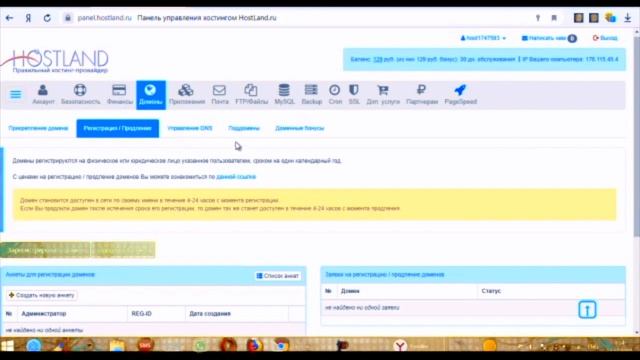Reload the page in browser
The height and width of the screenshot is (360, 640).
tap(47, 18)
